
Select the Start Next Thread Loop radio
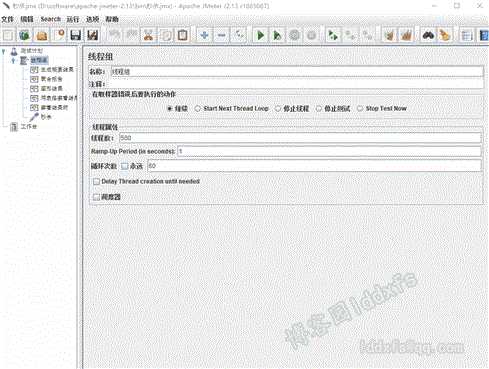198,109
